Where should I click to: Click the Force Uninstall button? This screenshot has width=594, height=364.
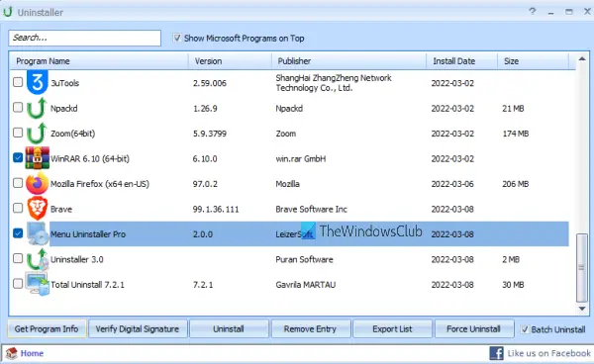coord(474,328)
